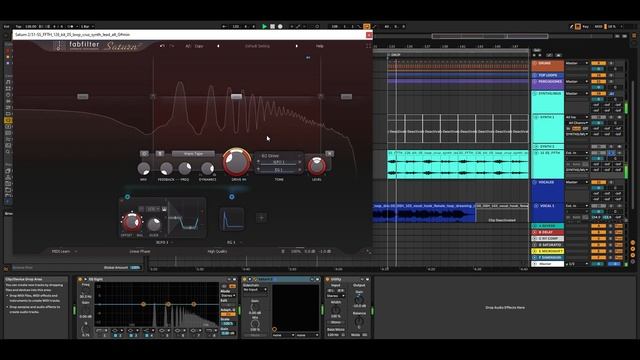Open the VOCAL 1 Ext. In input dropdown
The width and height of the screenshot is (640, 360).
pyautogui.click(x=577, y=206)
